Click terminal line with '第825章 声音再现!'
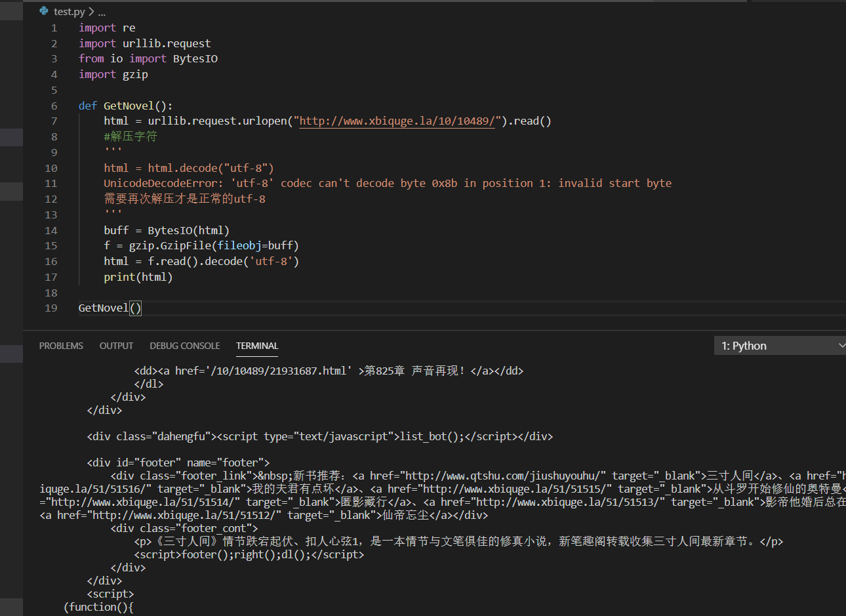Screen dimensions: 846x616 pyautogui.click(x=329, y=371)
